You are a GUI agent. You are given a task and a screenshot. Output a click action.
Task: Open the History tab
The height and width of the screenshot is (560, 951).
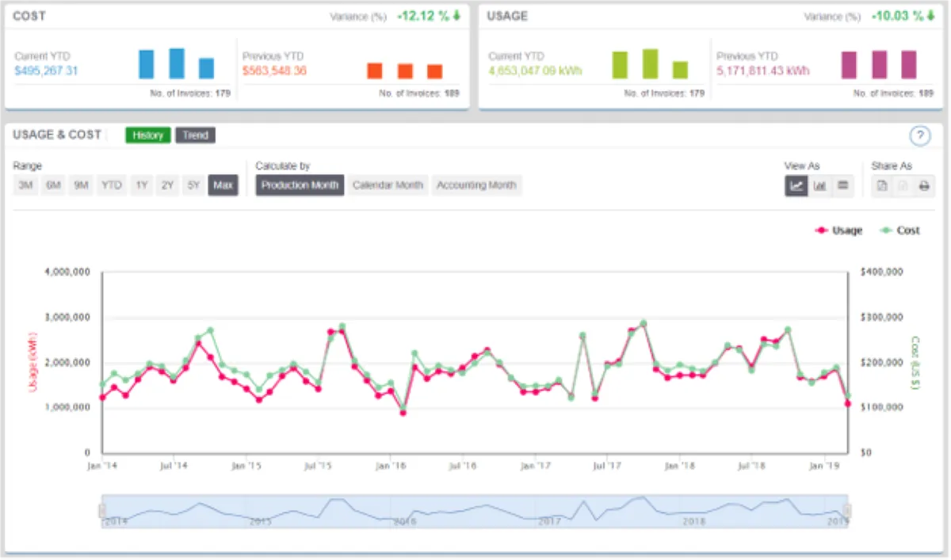[x=147, y=135]
